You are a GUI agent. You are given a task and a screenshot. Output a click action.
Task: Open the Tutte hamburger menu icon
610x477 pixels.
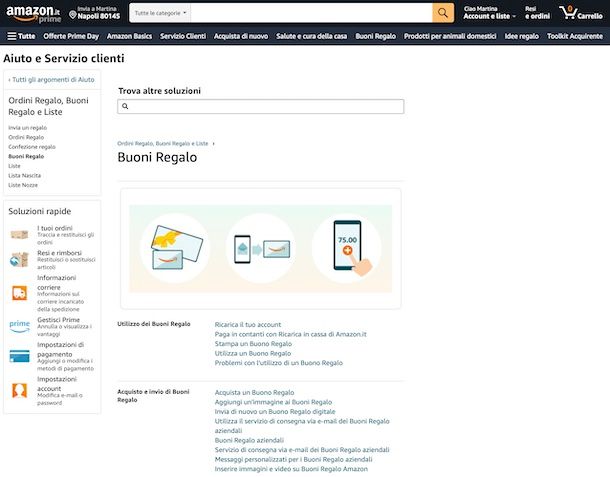pos(12,36)
